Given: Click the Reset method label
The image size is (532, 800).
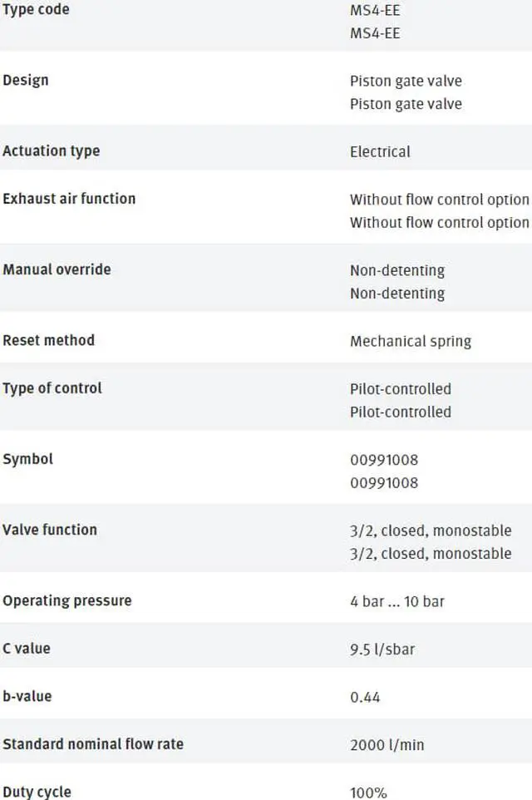Looking at the screenshot, I should [x=48, y=340].
